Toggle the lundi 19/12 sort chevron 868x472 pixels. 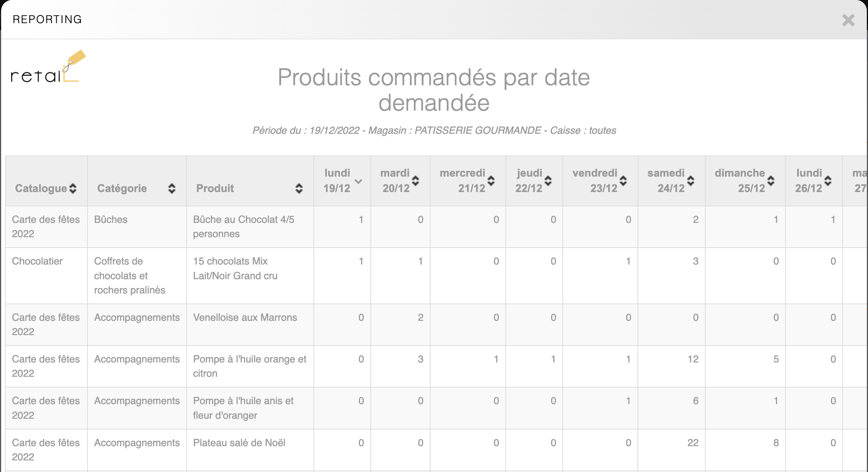(358, 181)
